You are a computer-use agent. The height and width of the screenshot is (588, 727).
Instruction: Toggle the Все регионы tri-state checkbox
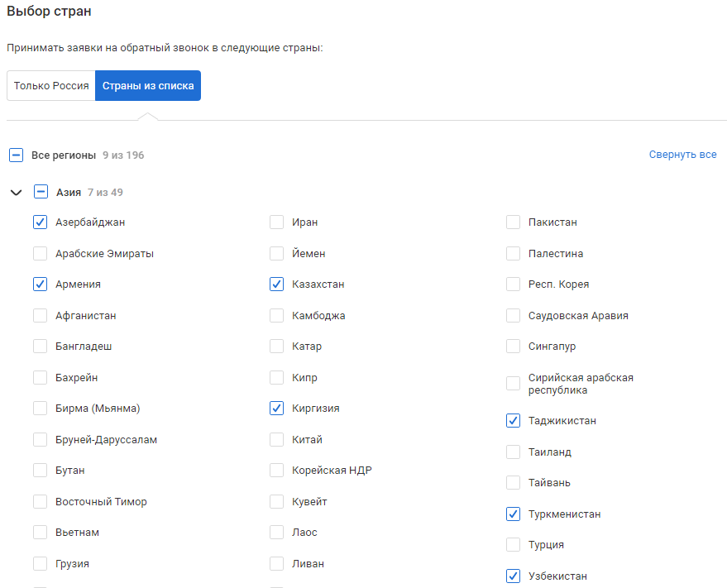point(17,155)
